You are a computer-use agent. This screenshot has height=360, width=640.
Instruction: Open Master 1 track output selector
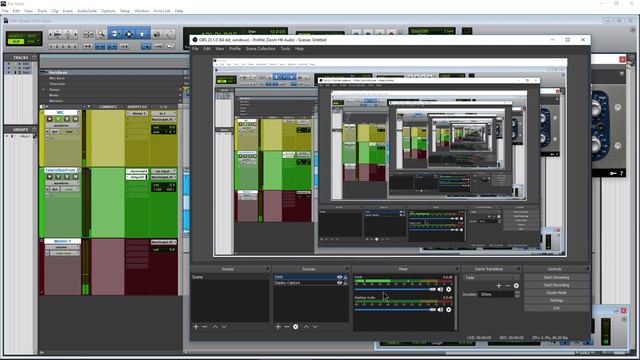pos(164,242)
